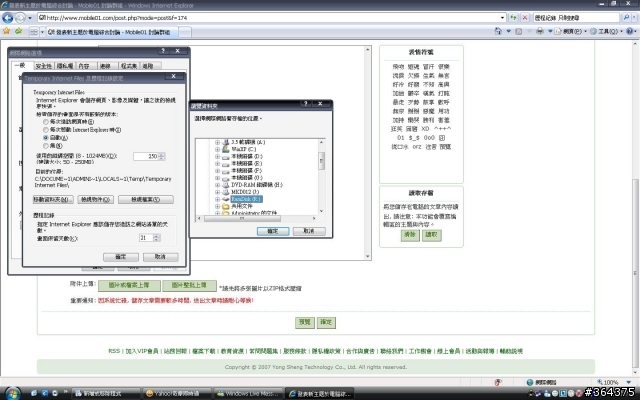Open Quick Tabs grid icon
This screenshot has height=400, width=640.
click(34, 31)
